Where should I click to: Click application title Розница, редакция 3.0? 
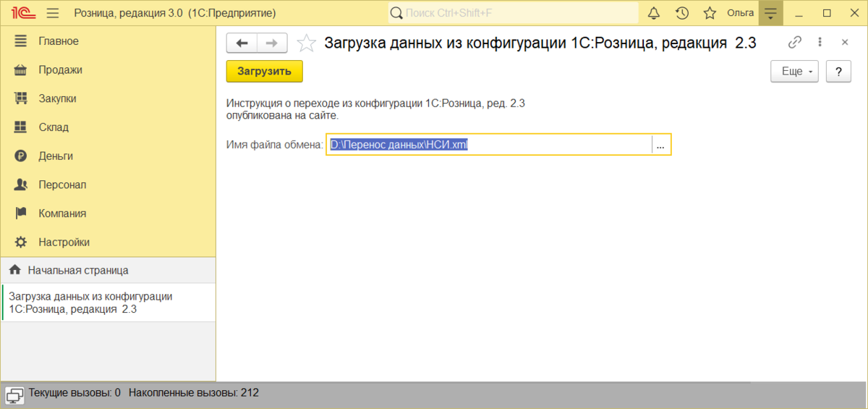(175, 13)
